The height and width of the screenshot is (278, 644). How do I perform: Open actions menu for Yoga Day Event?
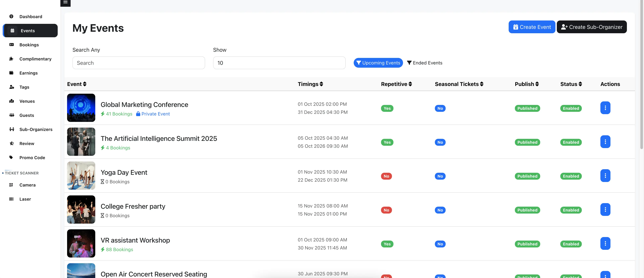pos(605,176)
